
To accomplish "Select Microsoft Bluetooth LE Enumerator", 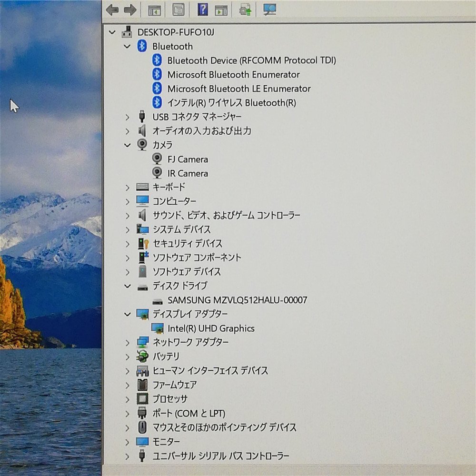I will click(x=239, y=89).
